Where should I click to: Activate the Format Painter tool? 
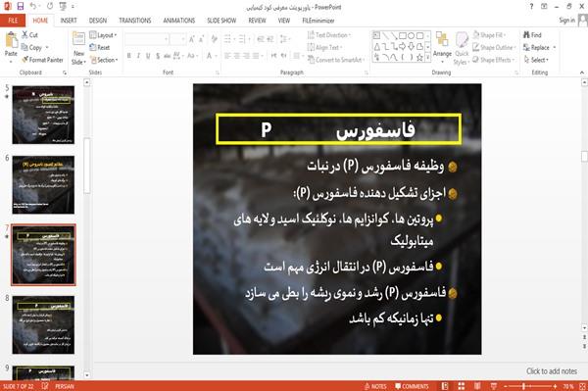pos(42,60)
